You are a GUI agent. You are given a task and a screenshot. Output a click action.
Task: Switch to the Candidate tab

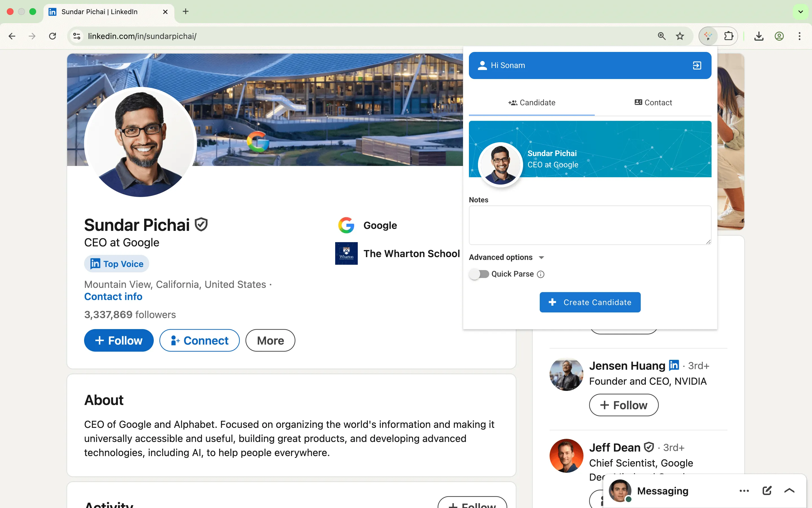[532, 102]
